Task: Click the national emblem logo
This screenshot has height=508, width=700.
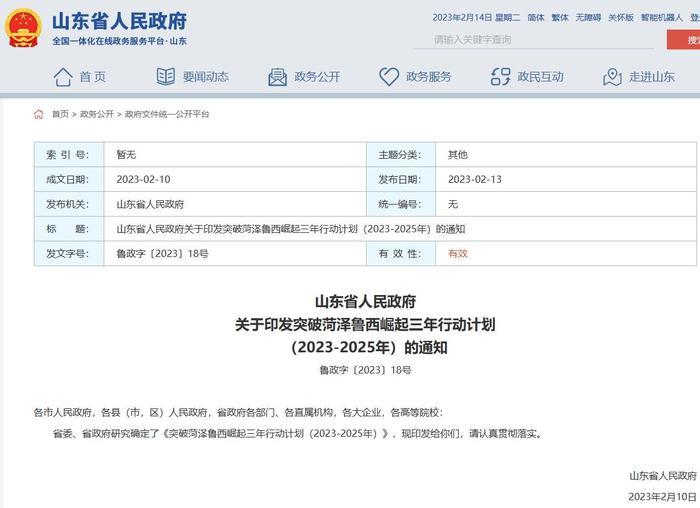Action: coord(23,28)
